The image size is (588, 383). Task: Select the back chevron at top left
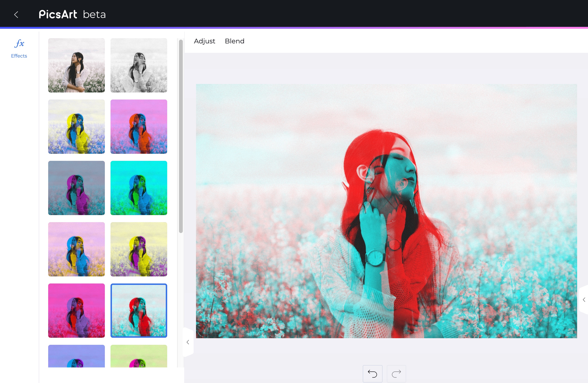[x=15, y=15]
